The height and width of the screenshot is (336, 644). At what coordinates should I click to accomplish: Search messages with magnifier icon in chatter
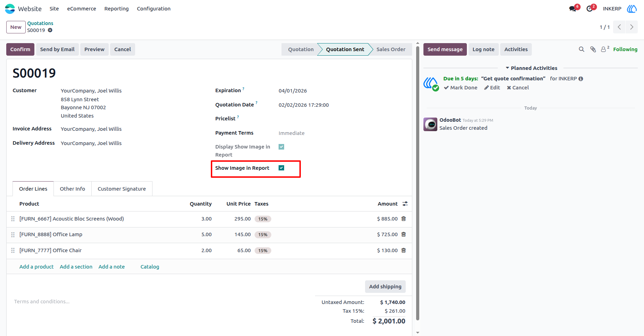(581, 49)
